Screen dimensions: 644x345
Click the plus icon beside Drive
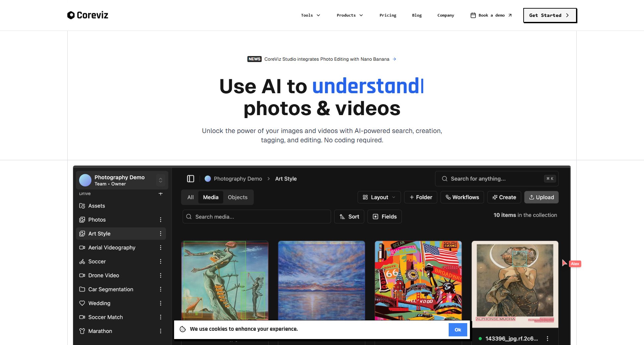pos(161,193)
